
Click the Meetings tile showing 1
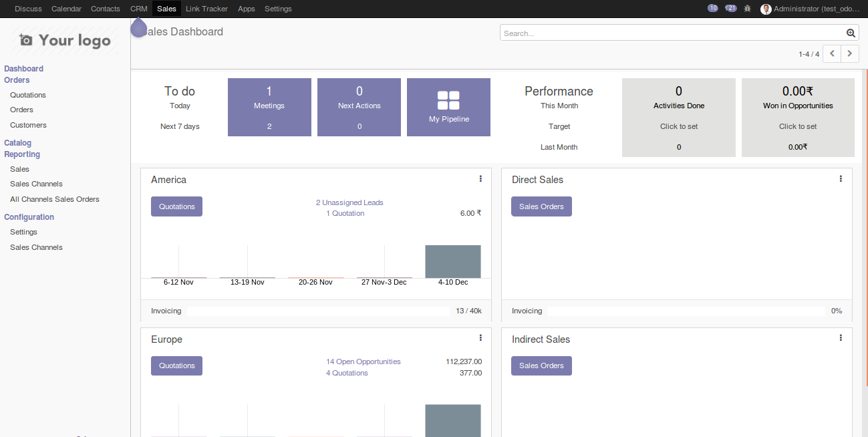tap(269, 107)
